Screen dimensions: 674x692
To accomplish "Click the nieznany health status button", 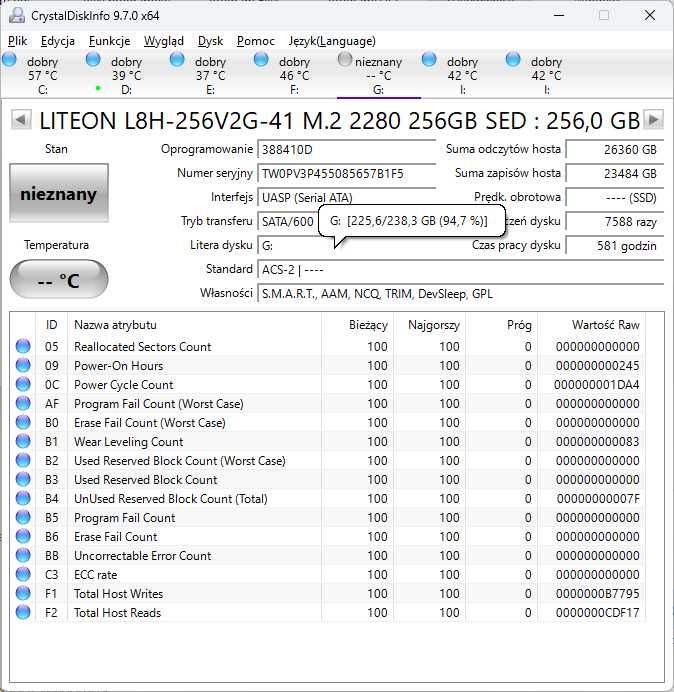I will pyautogui.click(x=59, y=193).
